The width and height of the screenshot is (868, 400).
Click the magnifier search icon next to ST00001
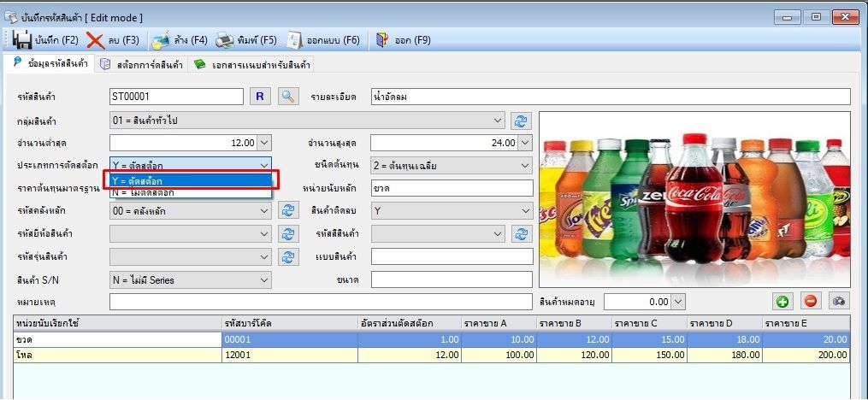pos(287,97)
